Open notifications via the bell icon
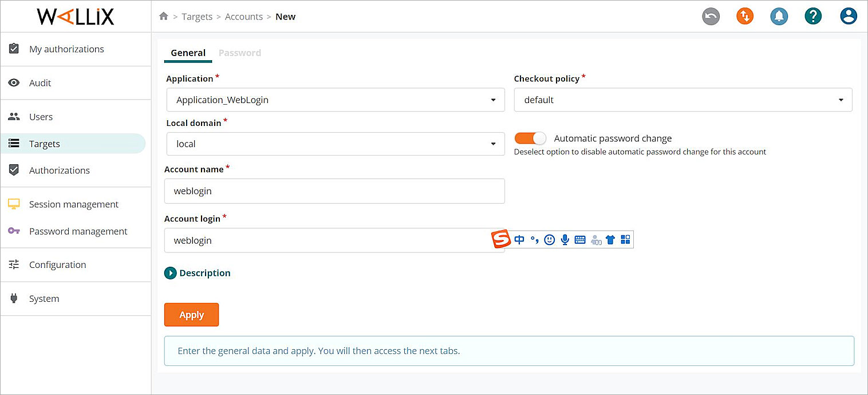The height and width of the screenshot is (395, 868). tap(779, 17)
